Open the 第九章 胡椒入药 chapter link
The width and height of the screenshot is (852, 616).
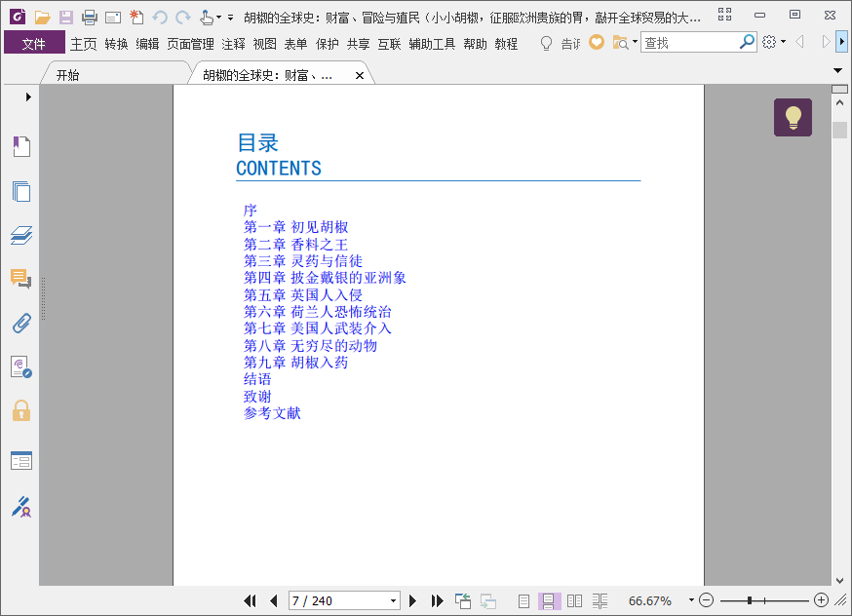coord(295,363)
